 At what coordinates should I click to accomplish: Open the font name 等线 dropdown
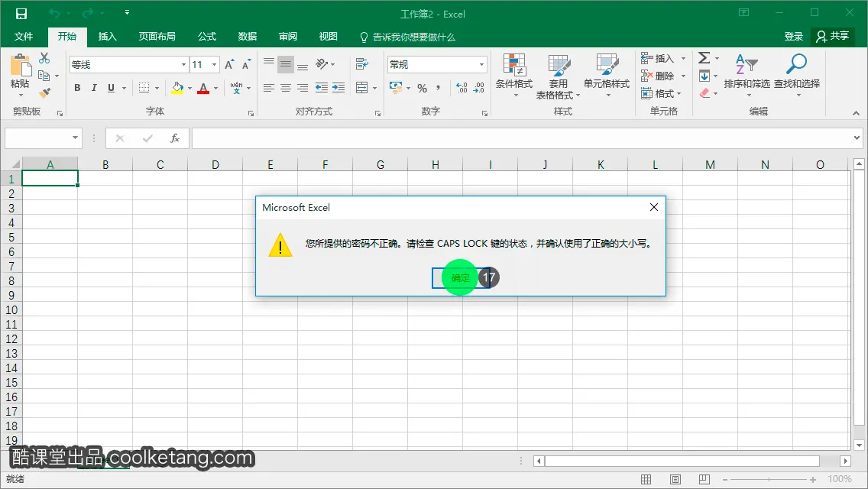(x=184, y=65)
